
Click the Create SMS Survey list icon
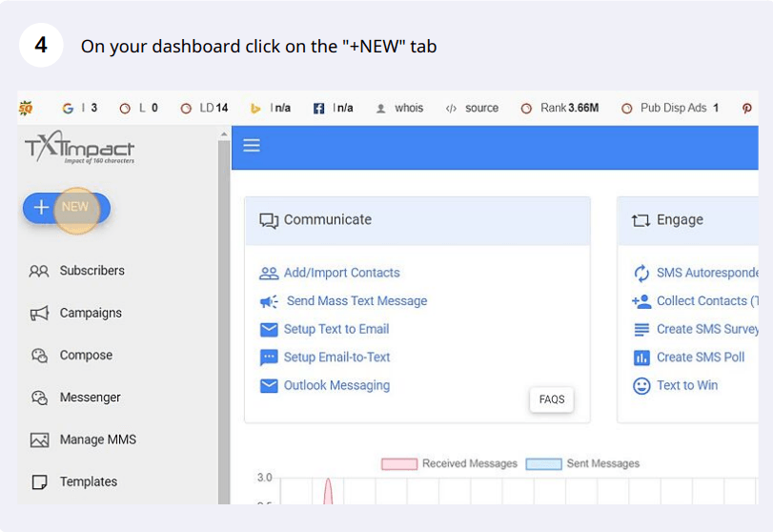[x=641, y=329]
